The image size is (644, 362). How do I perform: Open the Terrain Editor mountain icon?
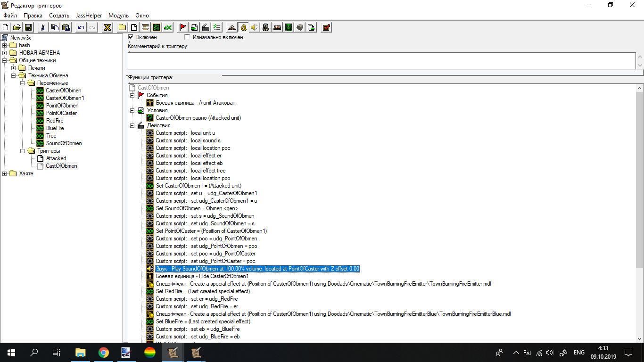(231, 27)
